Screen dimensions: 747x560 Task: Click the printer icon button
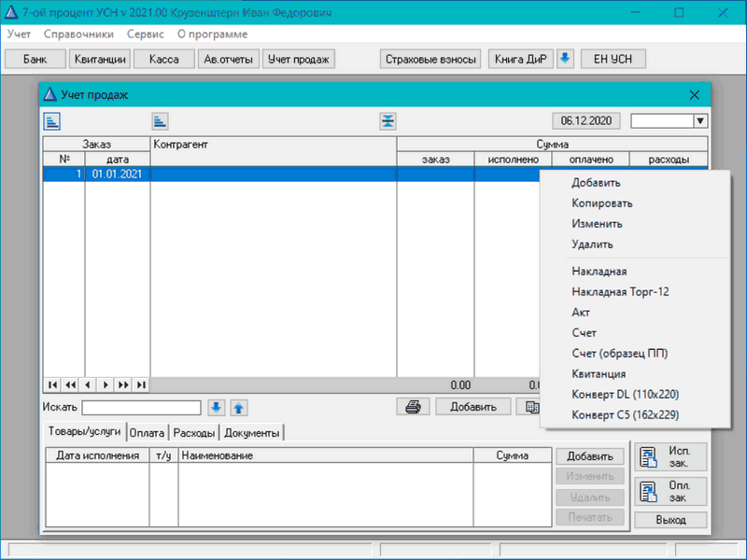pyautogui.click(x=415, y=407)
